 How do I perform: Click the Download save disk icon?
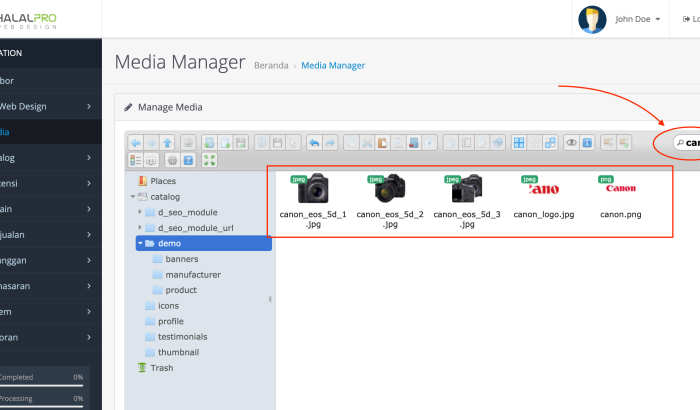(278, 143)
